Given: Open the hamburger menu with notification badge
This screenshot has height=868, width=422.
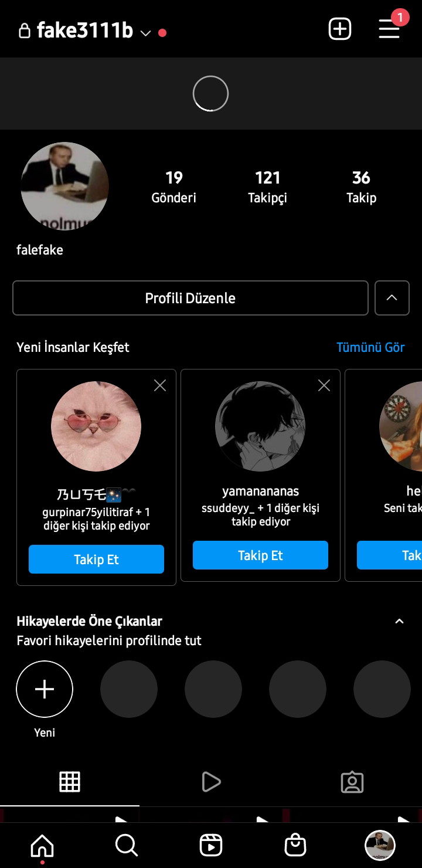Looking at the screenshot, I should [389, 29].
